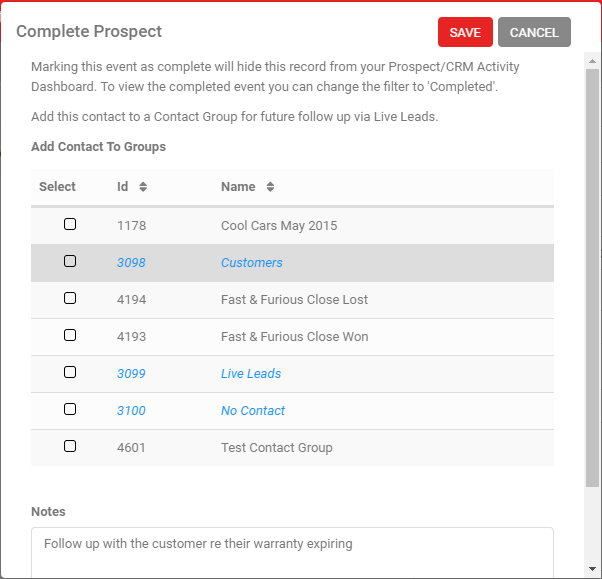The height and width of the screenshot is (579, 602).
Task: Open group Id 3099 link
Action: coord(131,374)
